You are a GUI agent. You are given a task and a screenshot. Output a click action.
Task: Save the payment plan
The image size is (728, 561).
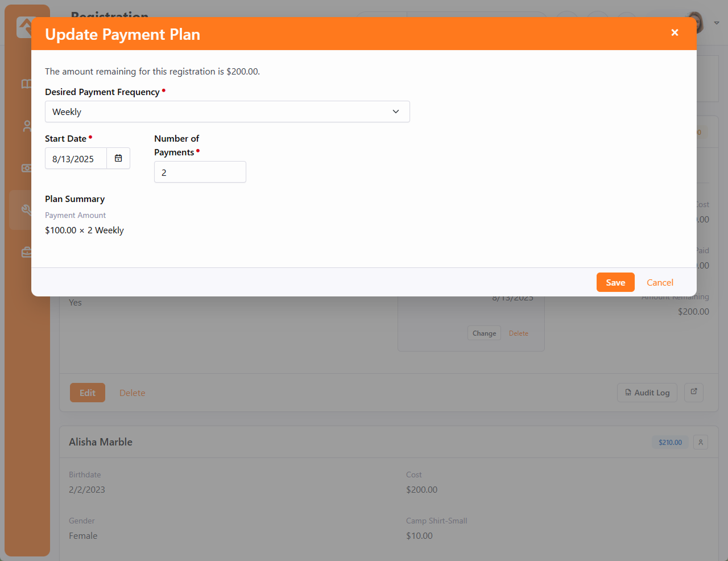tap(615, 282)
